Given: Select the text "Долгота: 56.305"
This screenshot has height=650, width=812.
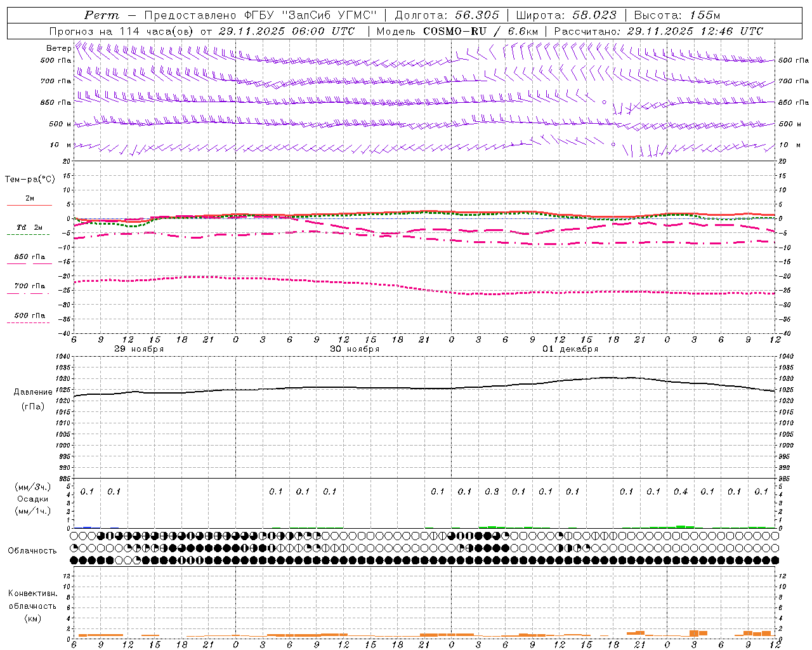Looking at the screenshot, I should point(447,15).
